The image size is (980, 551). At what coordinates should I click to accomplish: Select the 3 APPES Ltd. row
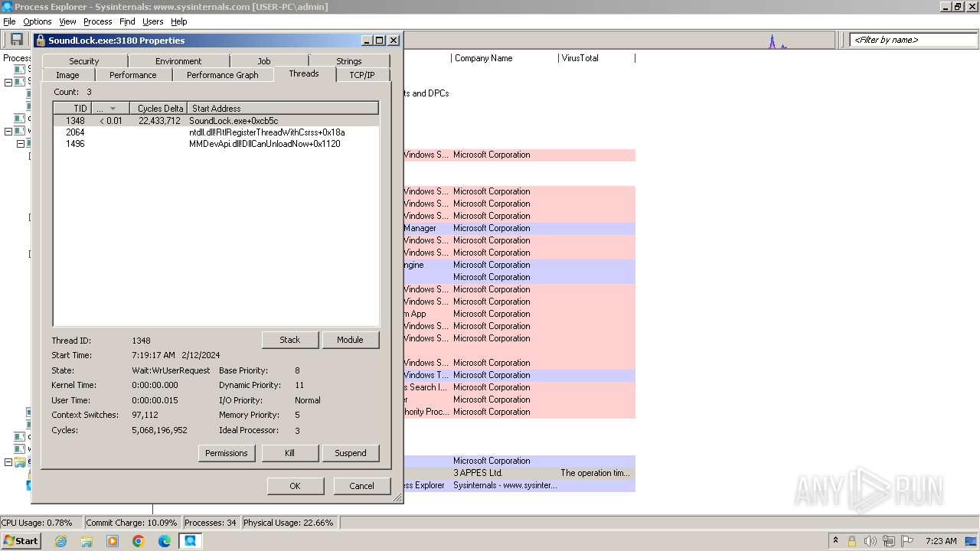coord(519,473)
